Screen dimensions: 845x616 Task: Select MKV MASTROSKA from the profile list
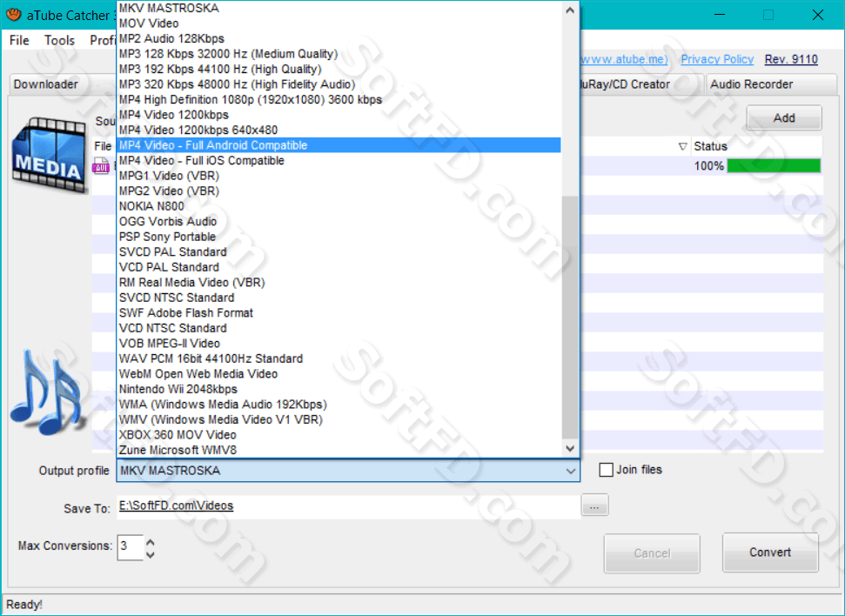tap(339, 8)
